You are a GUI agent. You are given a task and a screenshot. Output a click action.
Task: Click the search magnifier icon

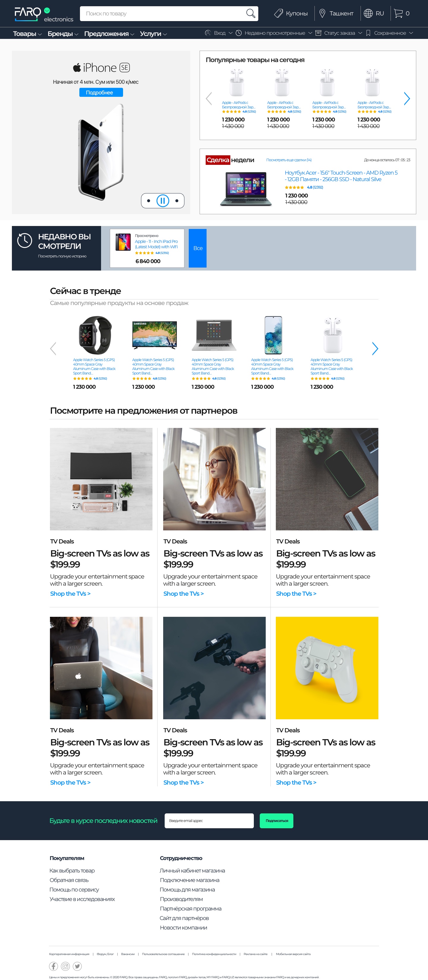pyautogui.click(x=250, y=13)
